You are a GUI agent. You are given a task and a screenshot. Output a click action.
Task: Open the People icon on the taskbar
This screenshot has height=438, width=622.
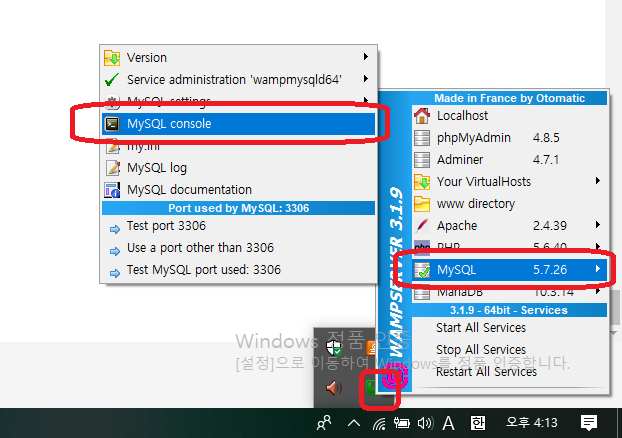tap(324, 423)
